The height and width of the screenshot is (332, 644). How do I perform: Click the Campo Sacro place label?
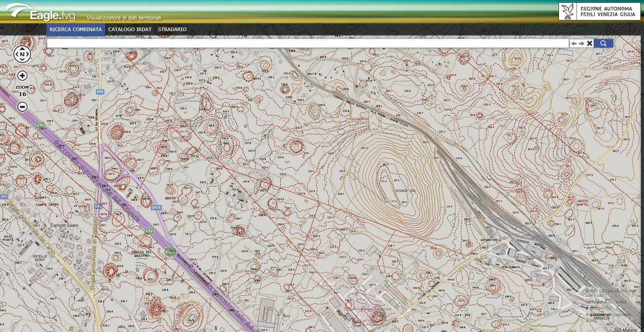click(64, 226)
